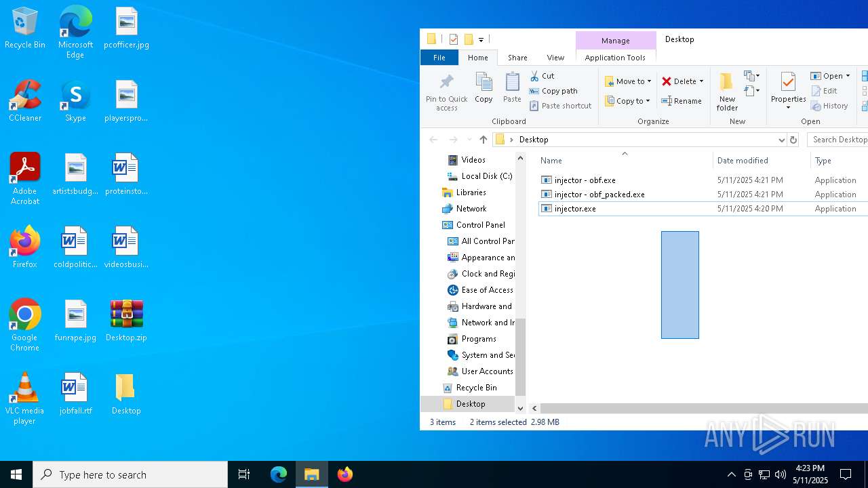Open recent locations dropdown arrow
Viewport: 868px width, 488px height.
[x=469, y=140]
